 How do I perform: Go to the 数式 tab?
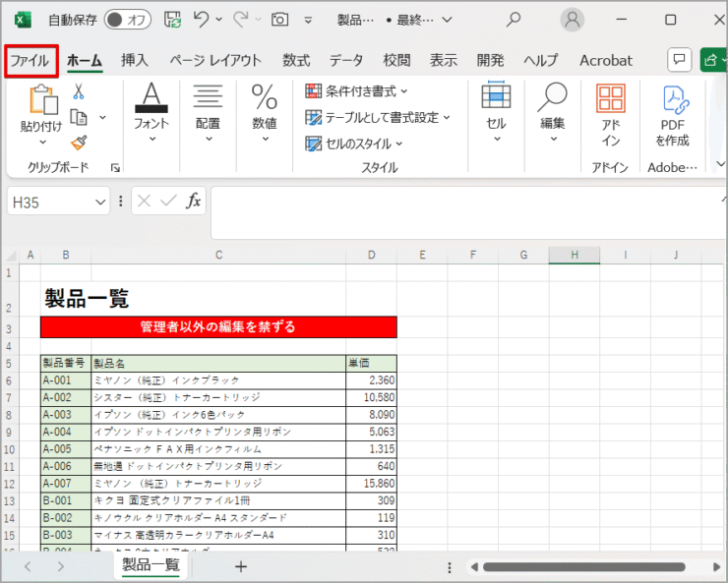click(296, 60)
